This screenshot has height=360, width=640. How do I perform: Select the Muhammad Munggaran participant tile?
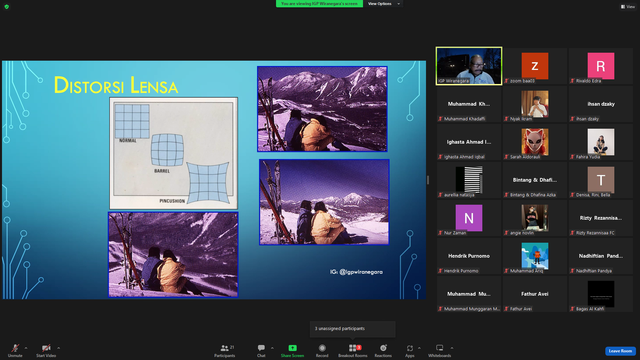click(x=469, y=293)
